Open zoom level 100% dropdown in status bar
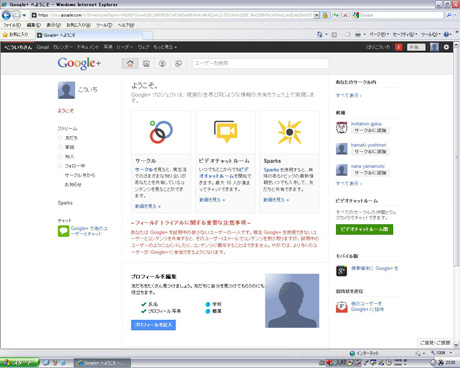 pyautogui.click(x=451, y=353)
